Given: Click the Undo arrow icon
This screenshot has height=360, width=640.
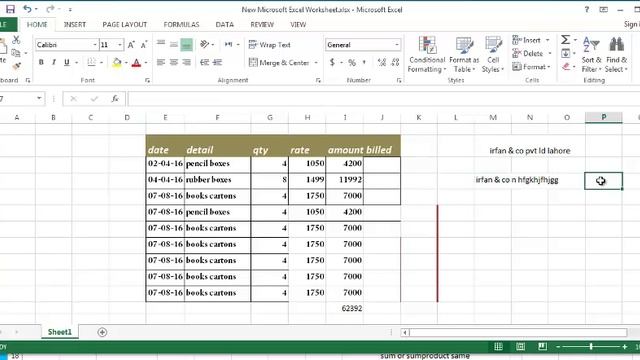Looking at the screenshot, I should (27, 9).
